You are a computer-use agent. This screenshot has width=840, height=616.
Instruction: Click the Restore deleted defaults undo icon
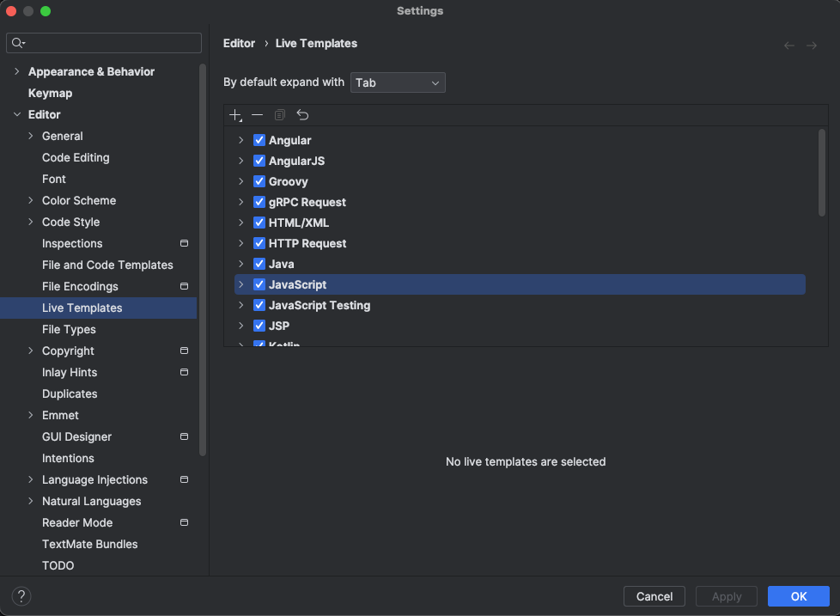[302, 115]
